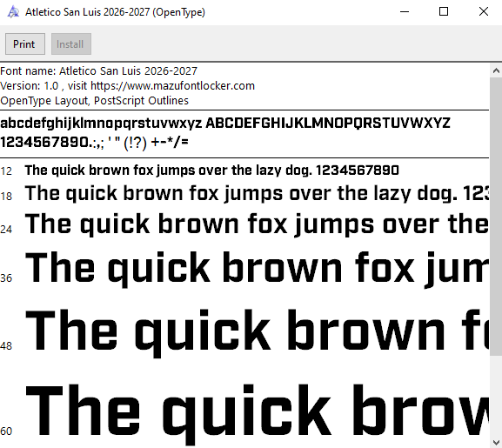Click the Print button
502x448 pixels.
25,43
